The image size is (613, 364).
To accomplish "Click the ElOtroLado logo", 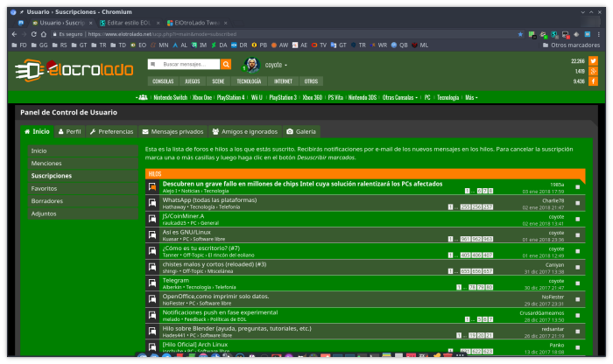I will (74, 70).
